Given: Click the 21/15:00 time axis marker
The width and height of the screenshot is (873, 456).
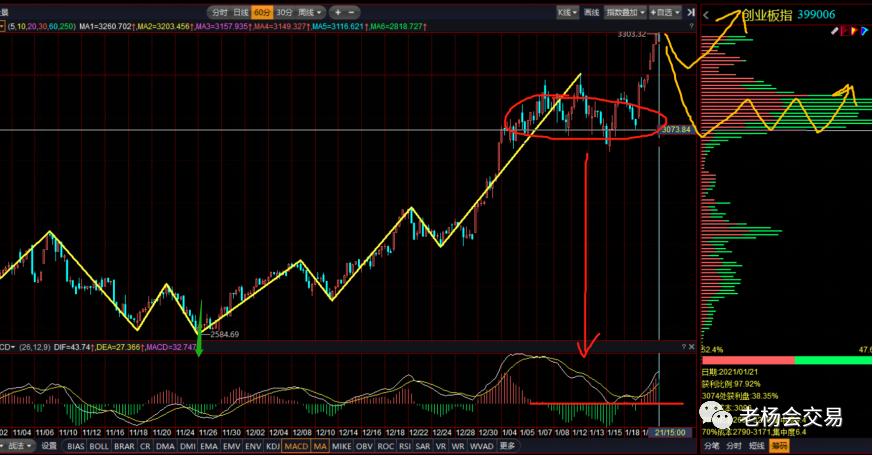Looking at the screenshot, I should point(670,433).
